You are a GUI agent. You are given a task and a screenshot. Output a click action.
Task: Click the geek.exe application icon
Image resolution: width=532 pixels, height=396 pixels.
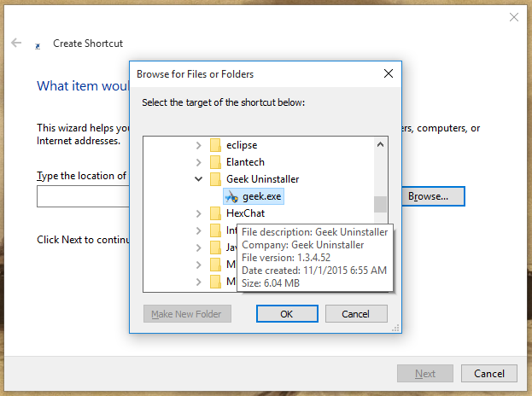pyautogui.click(x=231, y=196)
